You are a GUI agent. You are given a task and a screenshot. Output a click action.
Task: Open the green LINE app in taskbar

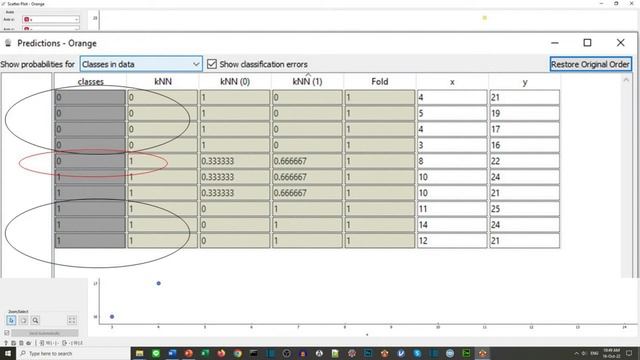point(156,353)
